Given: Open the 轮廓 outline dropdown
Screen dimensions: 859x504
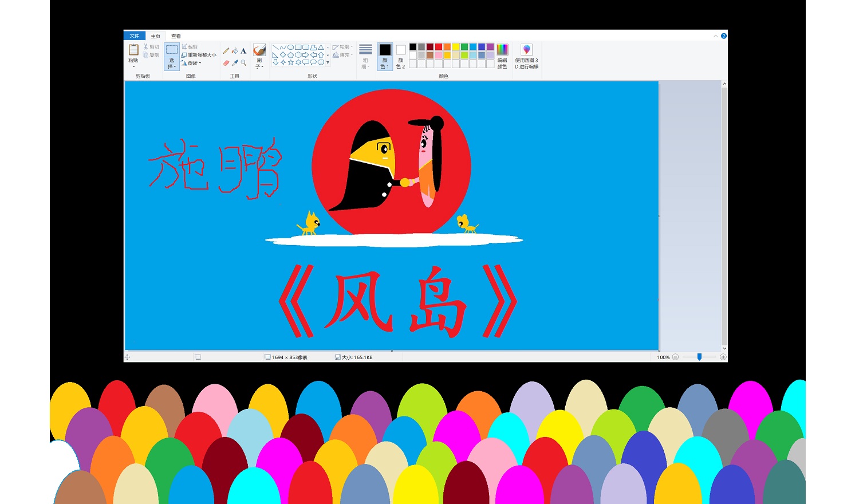Looking at the screenshot, I should (x=342, y=47).
